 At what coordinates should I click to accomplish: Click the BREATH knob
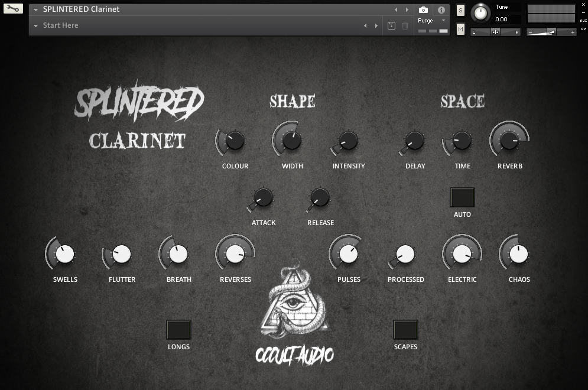178,254
